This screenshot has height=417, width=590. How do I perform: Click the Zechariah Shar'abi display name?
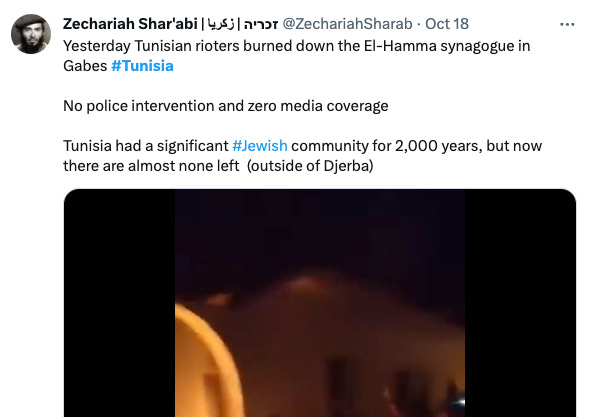[x=130, y=24]
